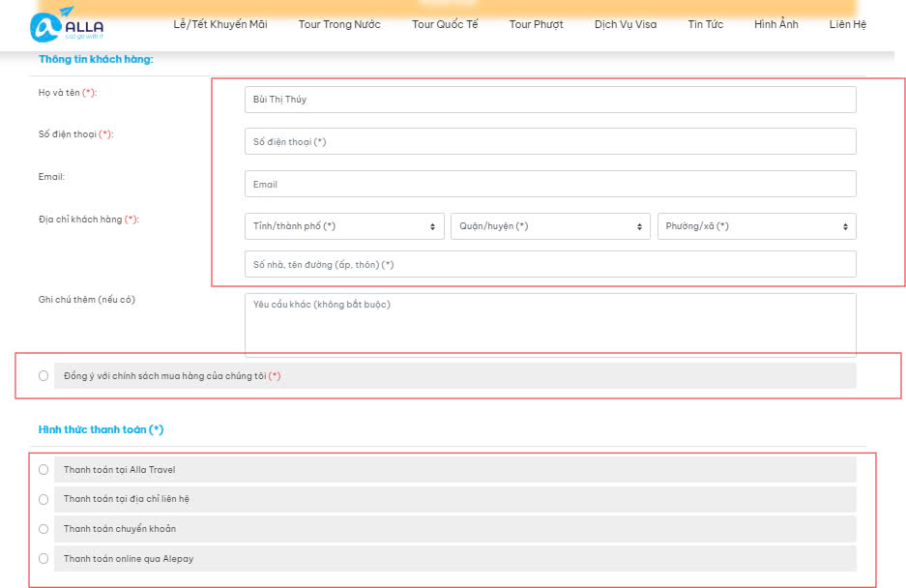
Task: Expand the Tỉnh/thành phố dropdown
Action: pos(344,226)
